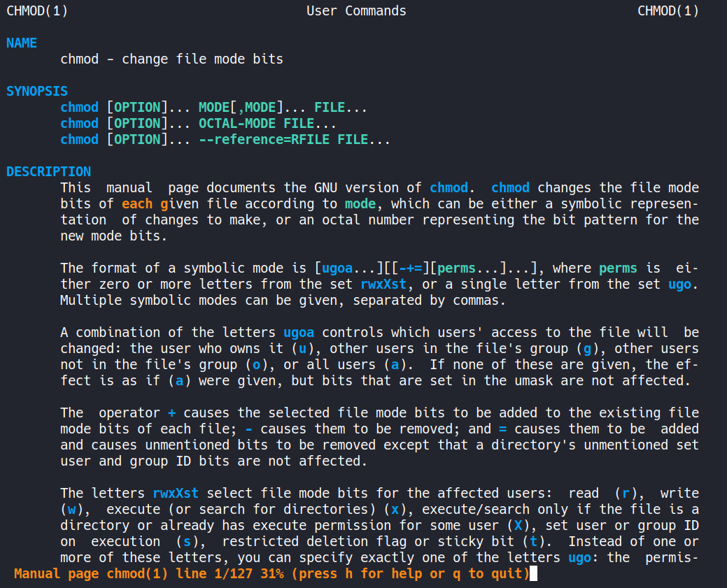Click the "(r)" read letter
Screen dimensions: 727x588
pos(626,493)
